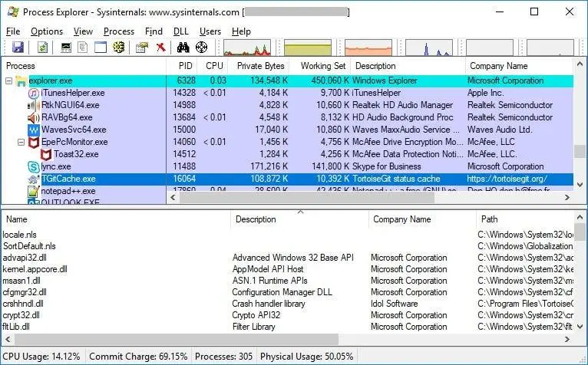Viewport: 588px width, 365px height.
Task: Click the CPU Usage status bar field
Action: click(x=43, y=357)
